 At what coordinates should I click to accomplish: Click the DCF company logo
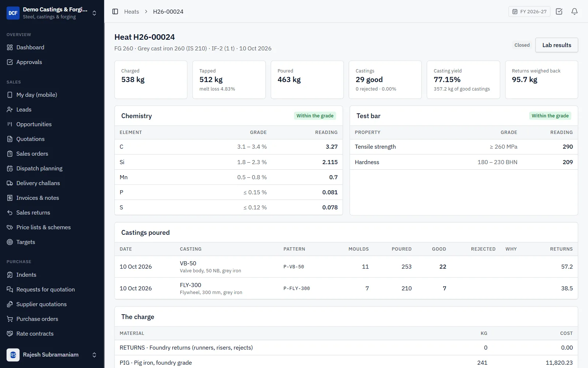coord(13,13)
